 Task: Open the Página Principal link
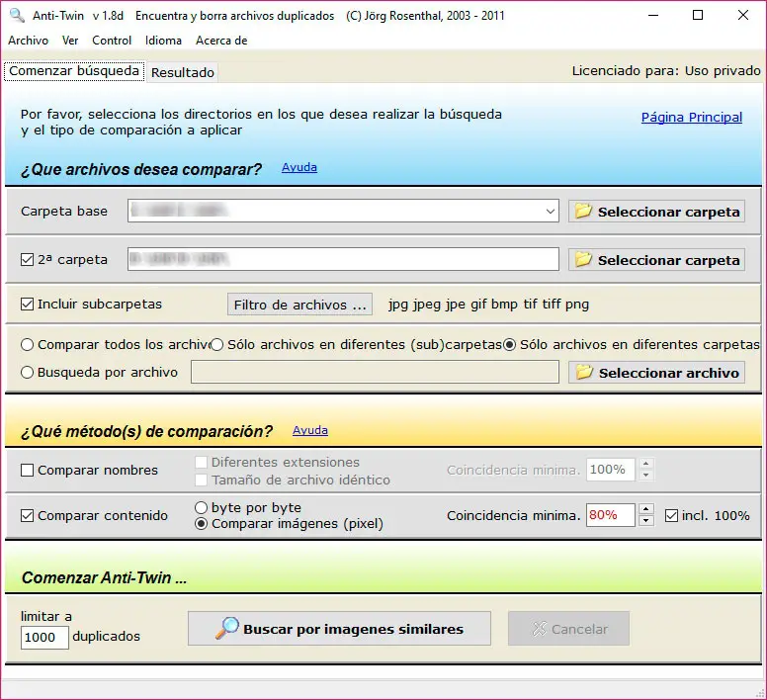[691, 118]
